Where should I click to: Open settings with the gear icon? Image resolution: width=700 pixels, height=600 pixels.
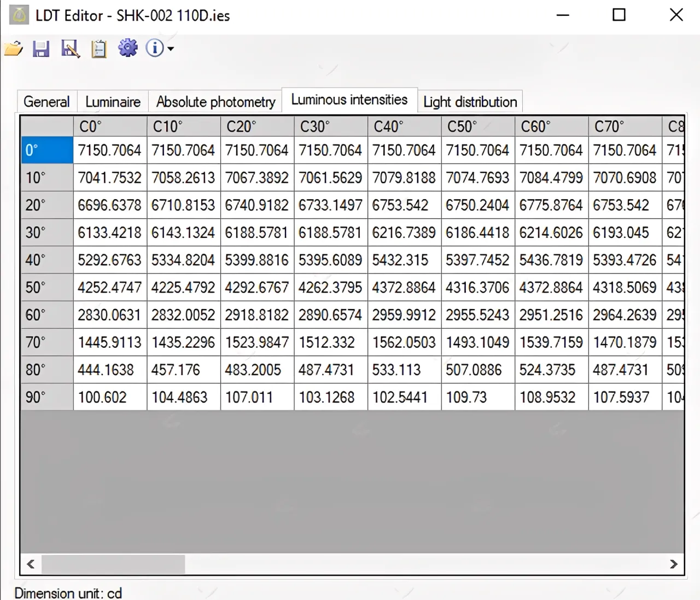[127, 48]
